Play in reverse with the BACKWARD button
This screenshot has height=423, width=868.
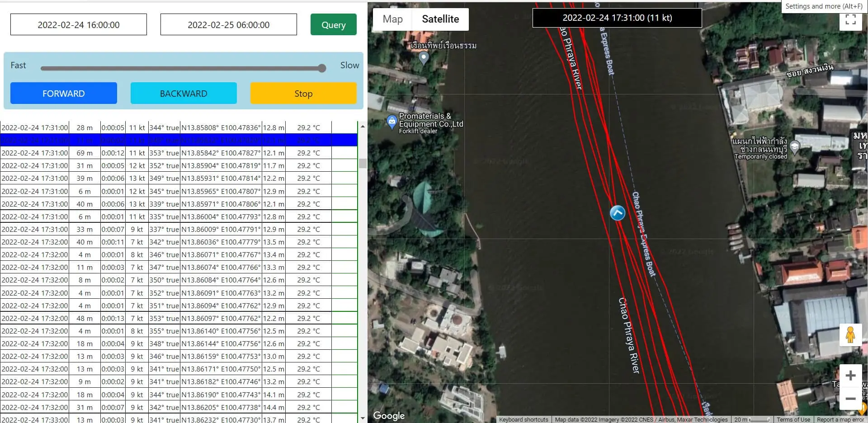pos(184,93)
